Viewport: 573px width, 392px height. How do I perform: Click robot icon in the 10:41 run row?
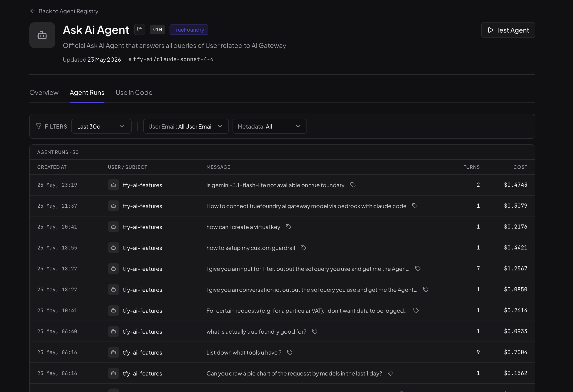pyautogui.click(x=113, y=311)
